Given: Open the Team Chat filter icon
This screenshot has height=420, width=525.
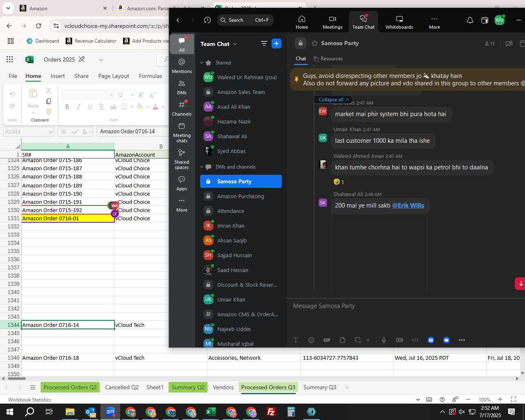Looking at the screenshot, I should coord(264,43).
